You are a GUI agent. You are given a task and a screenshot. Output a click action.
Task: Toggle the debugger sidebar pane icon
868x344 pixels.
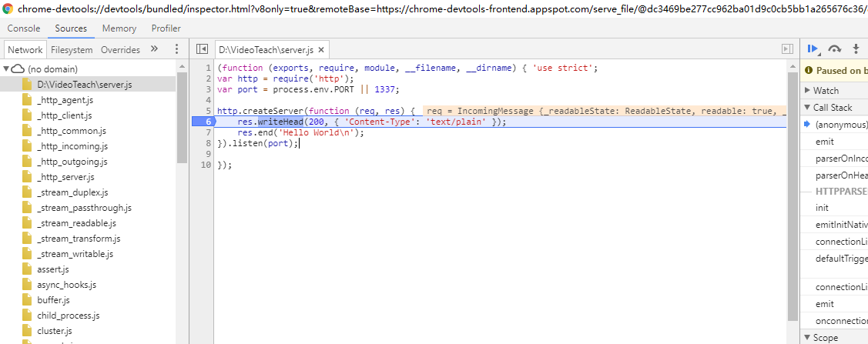787,49
